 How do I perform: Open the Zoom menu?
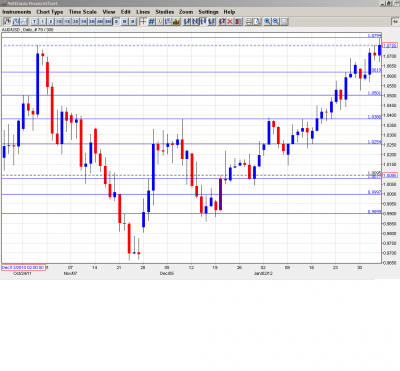[186, 12]
